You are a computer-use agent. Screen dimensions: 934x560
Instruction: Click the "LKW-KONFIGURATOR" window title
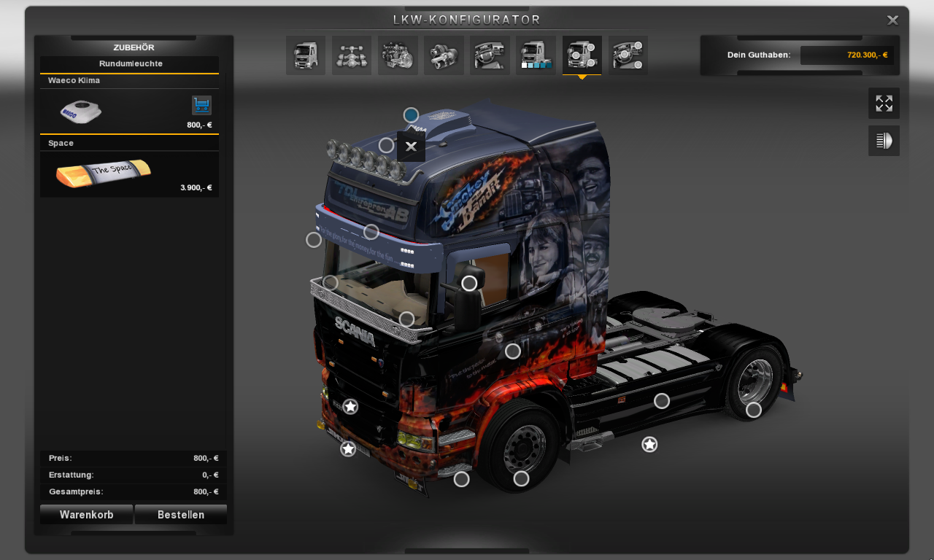pyautogui.click(x=467, y=20)
